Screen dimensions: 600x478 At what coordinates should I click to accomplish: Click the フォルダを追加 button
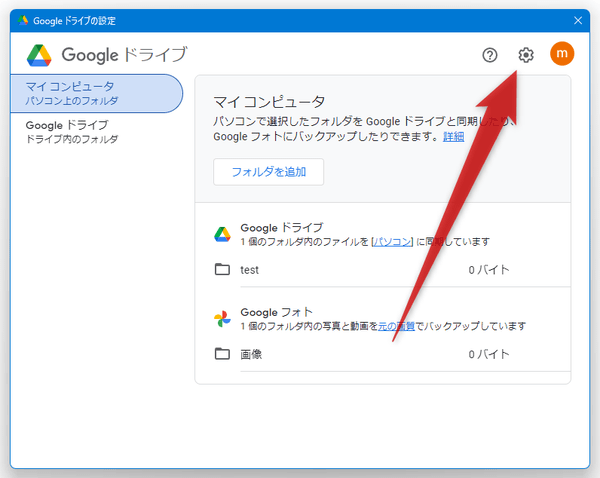click(x=268, y=172)
